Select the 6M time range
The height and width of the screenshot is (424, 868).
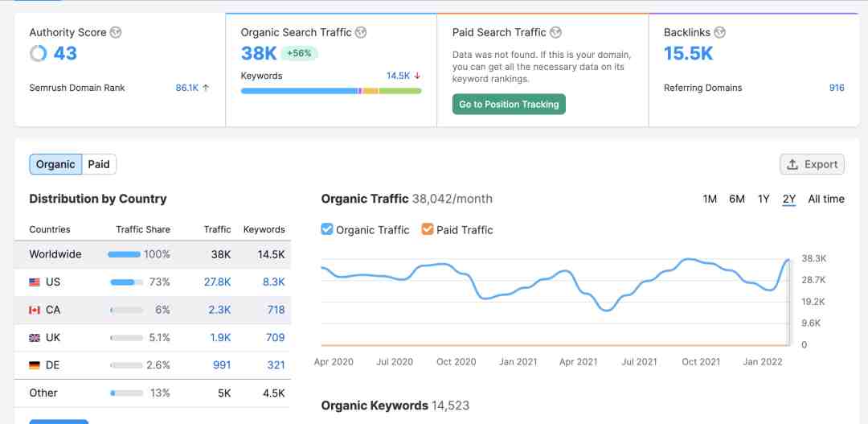[737, 199]
